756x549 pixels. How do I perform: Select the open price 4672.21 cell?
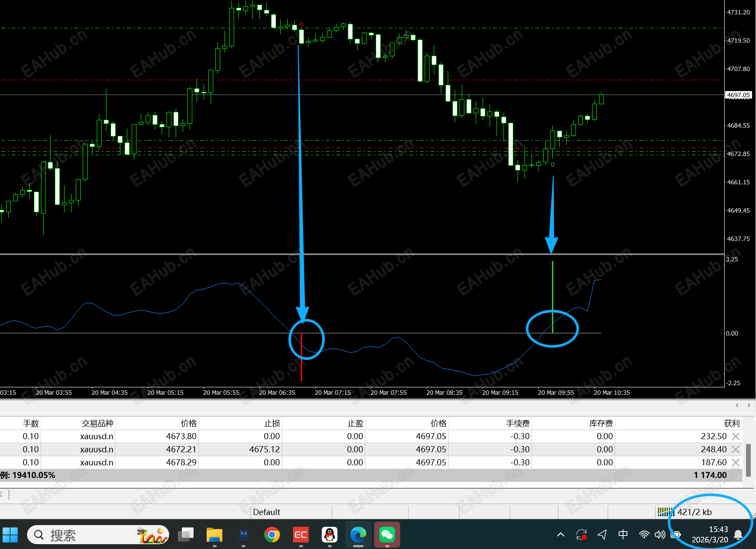tap(181, 449)
